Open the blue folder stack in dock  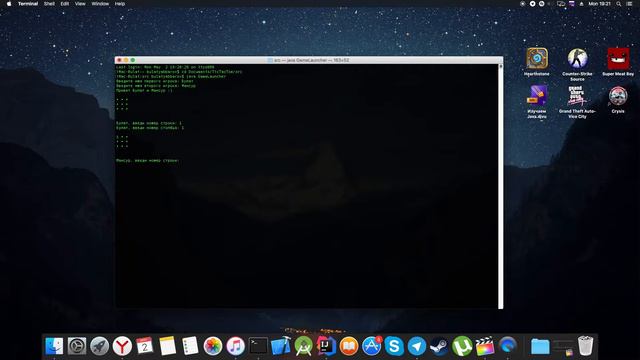540,347
